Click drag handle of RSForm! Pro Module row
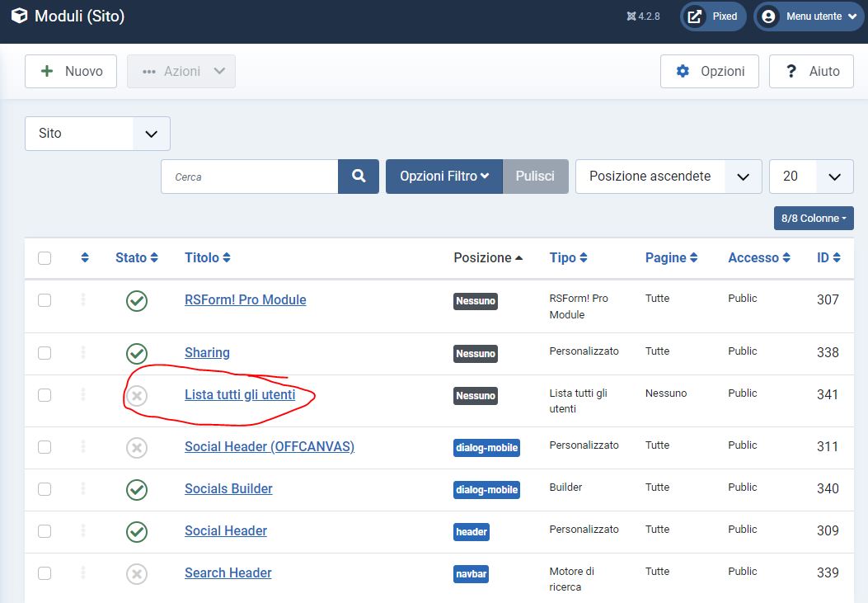The width and height of the screenshot is (868, 603). coord(83,300)
